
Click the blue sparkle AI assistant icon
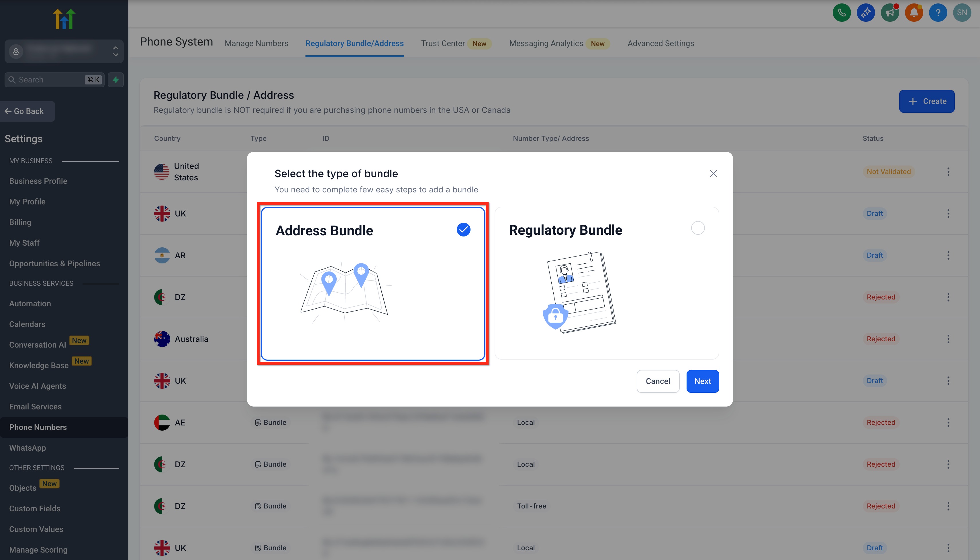click(x=866, y=13)
